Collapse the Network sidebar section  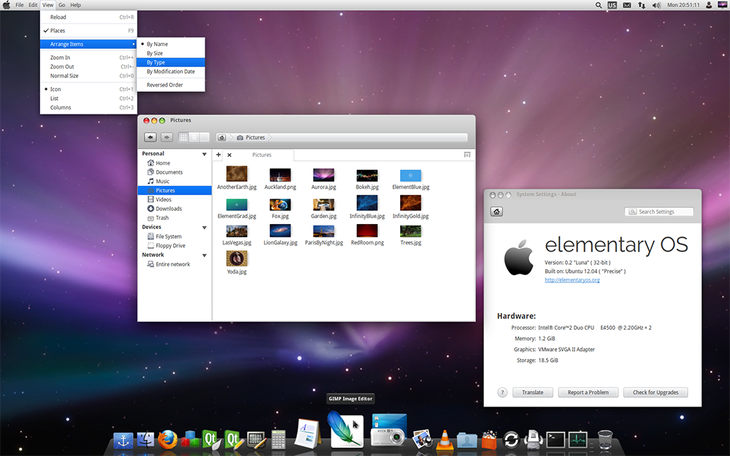pos(204,255)
